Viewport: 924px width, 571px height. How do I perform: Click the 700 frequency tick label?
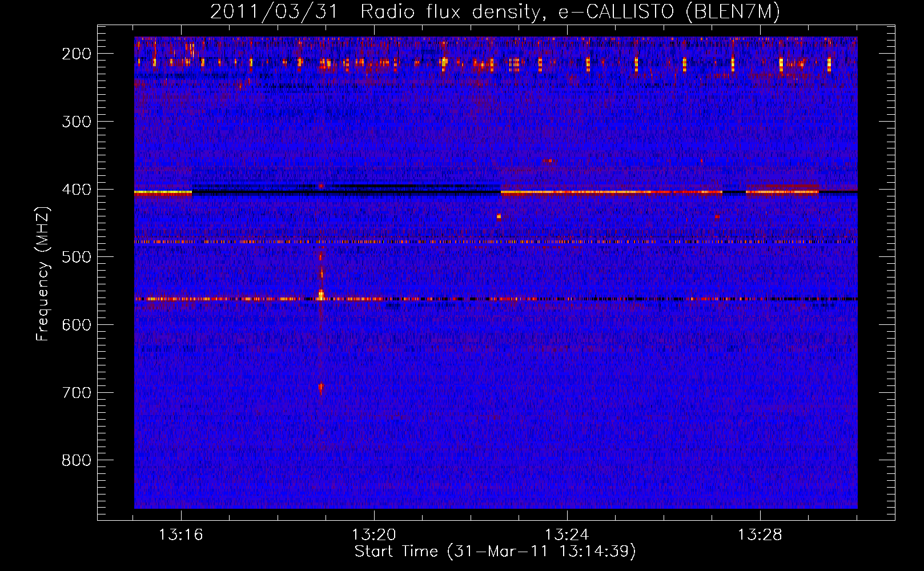click(77, 393)
